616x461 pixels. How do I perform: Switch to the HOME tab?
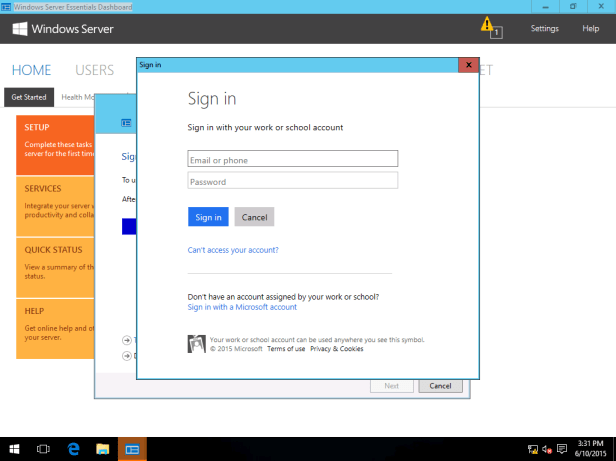pyautogui.click(x=31, y=70)
